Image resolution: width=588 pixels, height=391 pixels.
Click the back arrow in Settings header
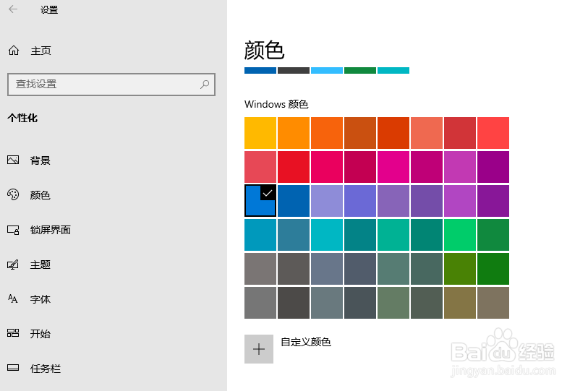coord(13,10)
